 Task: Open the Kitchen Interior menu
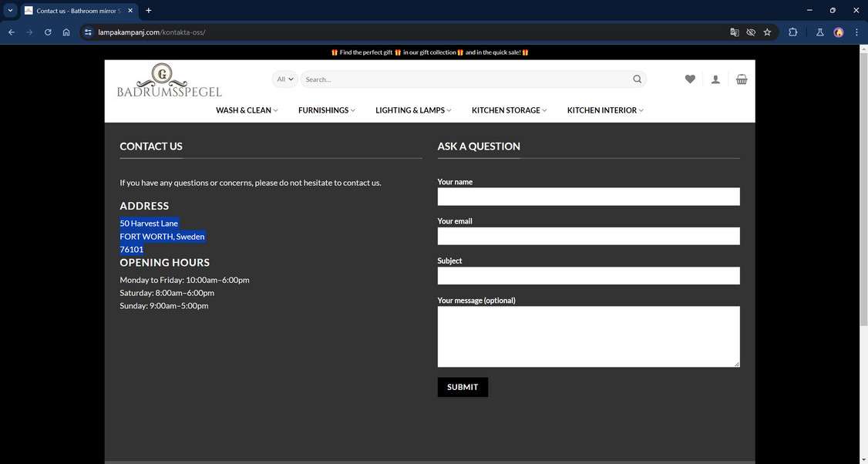(605, 110)
